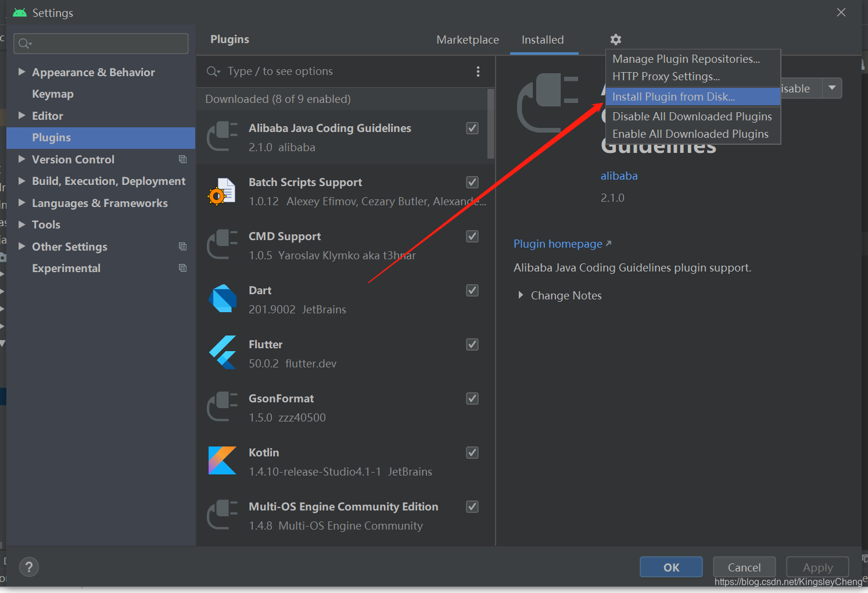Select the Kotlin plugin name text
The image size is (868, 593).
point(264,452)
